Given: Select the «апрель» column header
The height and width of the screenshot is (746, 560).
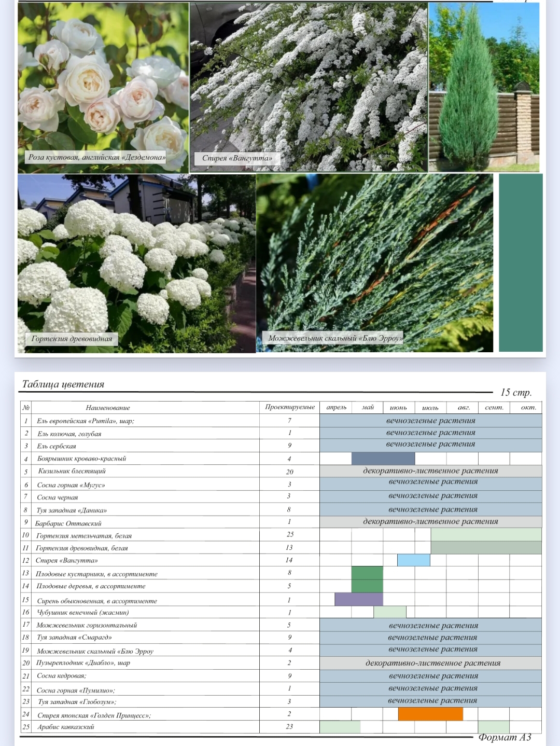Looking at the screenshot, I should tap(336, 408).
